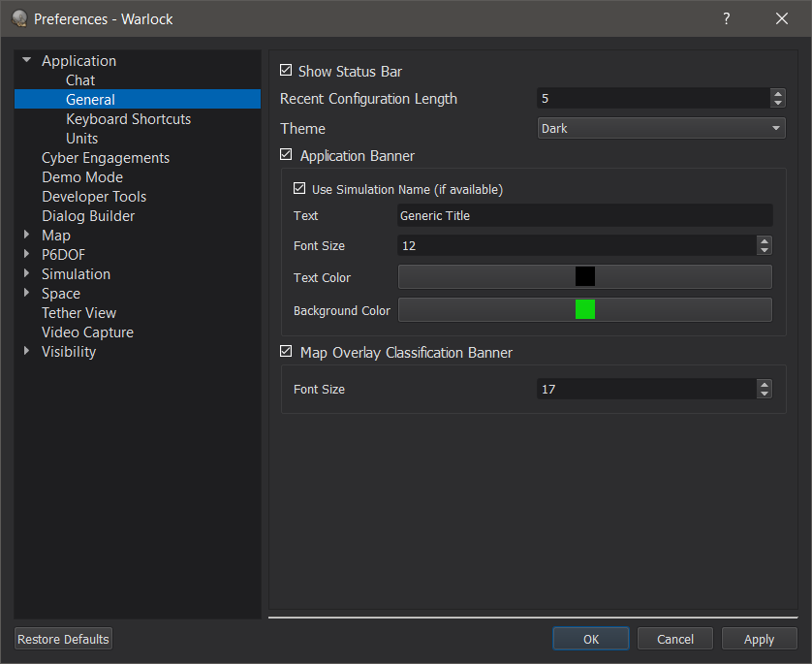The width and height of the screenshot is (812, 664).
Task: Expand the Visibility tree node
Action: [27, 351]
